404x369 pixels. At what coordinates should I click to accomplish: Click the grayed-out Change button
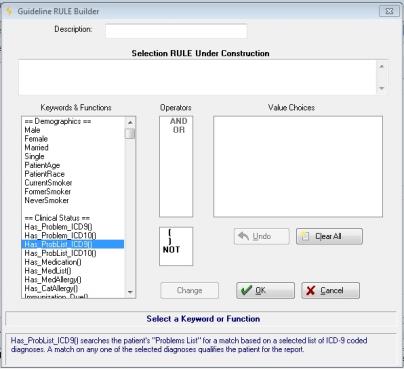[x=189, y=290]
